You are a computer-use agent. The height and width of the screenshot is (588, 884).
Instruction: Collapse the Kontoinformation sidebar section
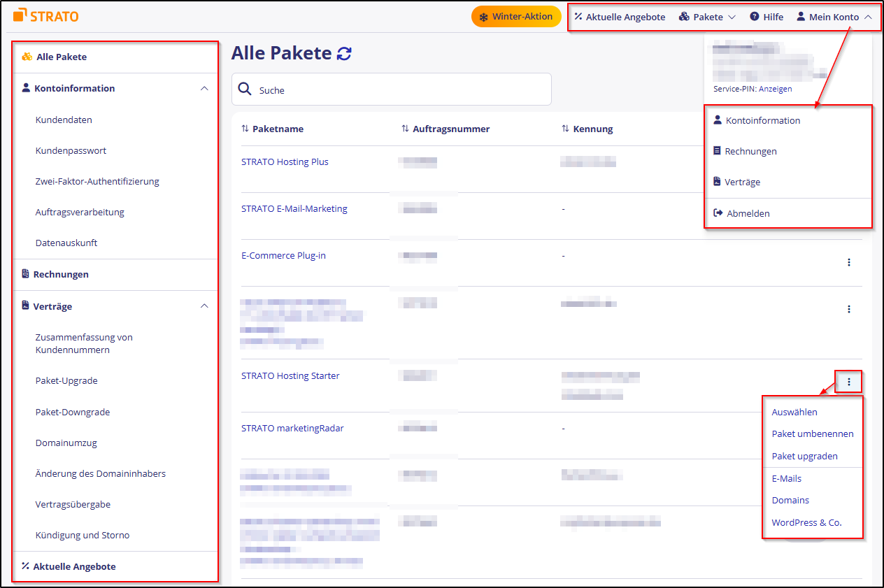(x=204, y=89)
